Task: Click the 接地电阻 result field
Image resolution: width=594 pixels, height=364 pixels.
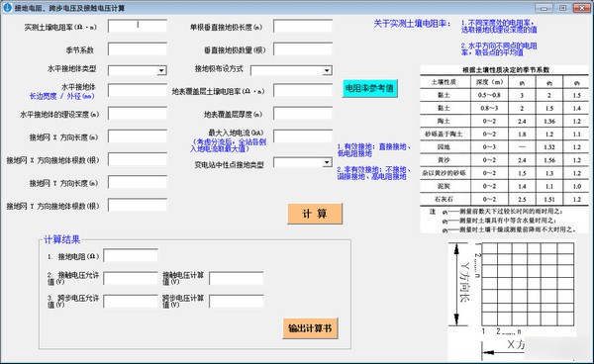Action: (x=131, y=255)
